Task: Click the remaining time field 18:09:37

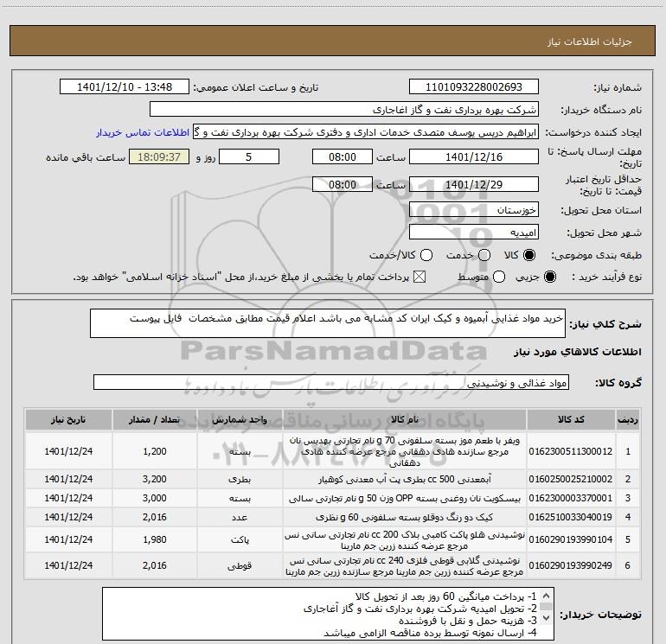Action: 159,157
